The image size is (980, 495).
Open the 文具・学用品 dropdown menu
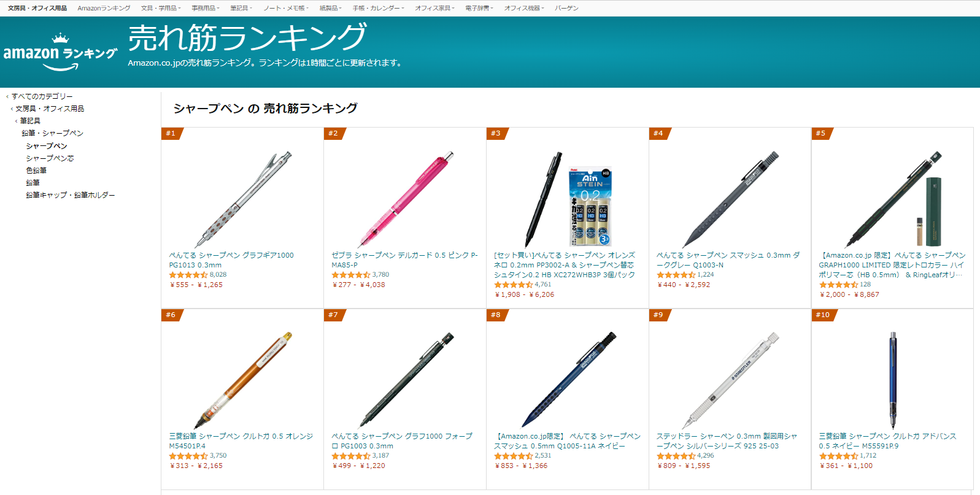tap(160, 8)
